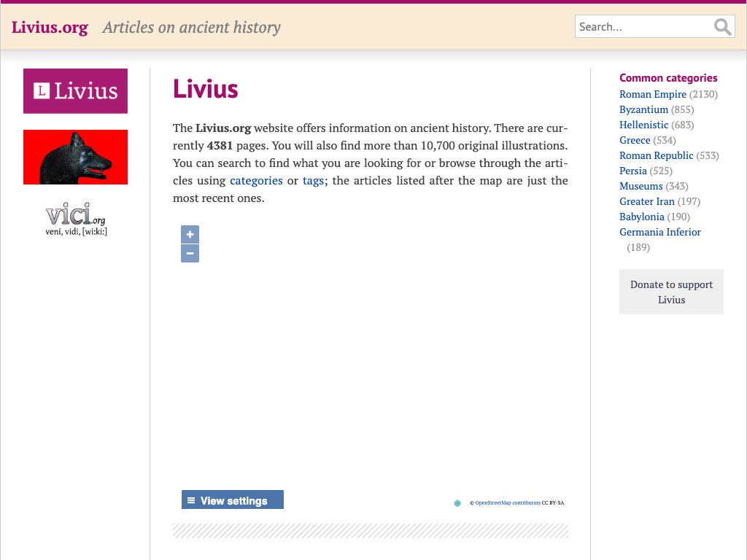This screenshot has height=560, width=747.
Task: Open the Persia category
Action: tap(632, 171)
